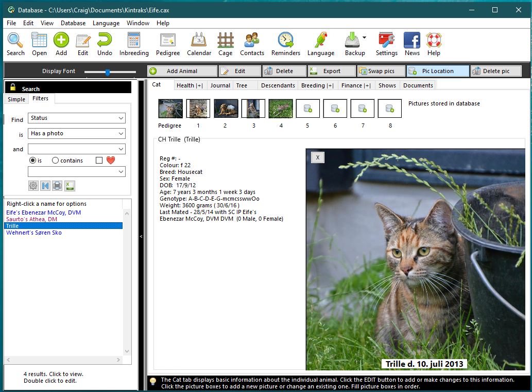The image size is (532, 392).
Task: Print the search results list
Action: [x=57, y=186]
